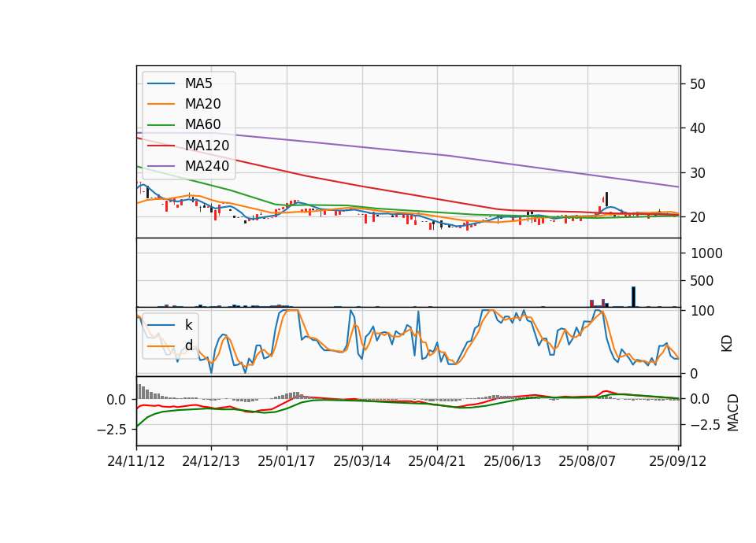Click the green MA60 legend line sample

tap(161, 125)
